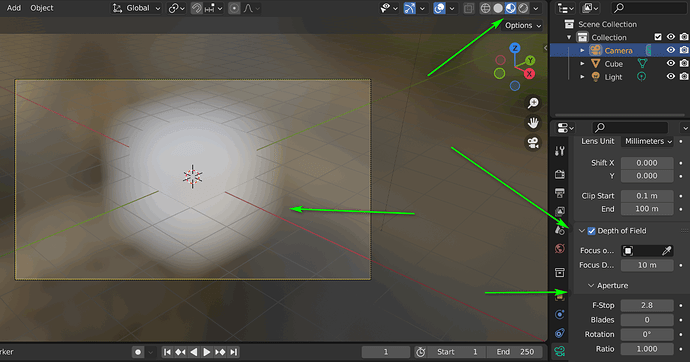Toggle viewport overlays
The image size is (690, 362).
click(439, 8)
